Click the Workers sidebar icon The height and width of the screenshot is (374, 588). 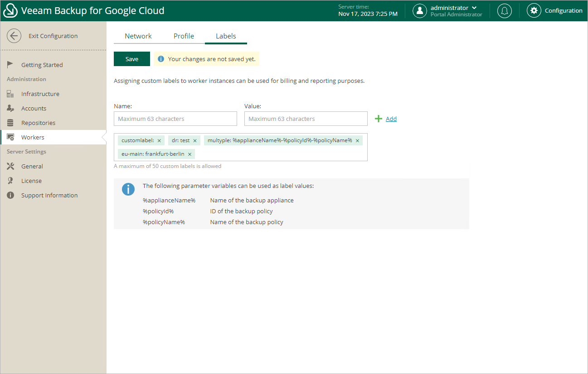point(10,137)
